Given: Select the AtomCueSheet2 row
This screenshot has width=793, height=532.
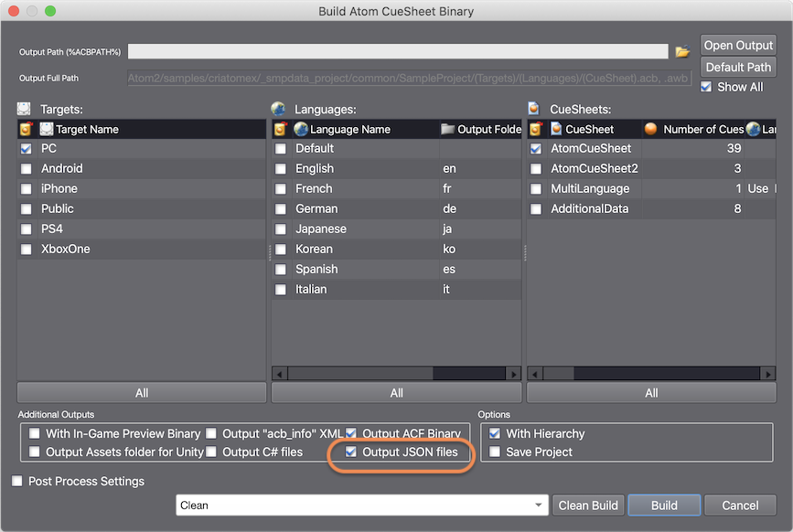Looking at the screenshot, I should click(x=651, y=169).
